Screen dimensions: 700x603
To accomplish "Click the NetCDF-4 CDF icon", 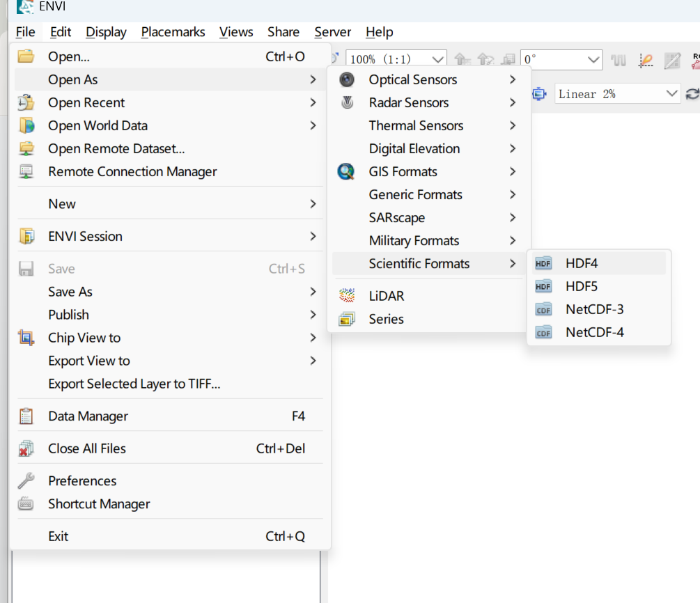I will (x=543, y=333).
